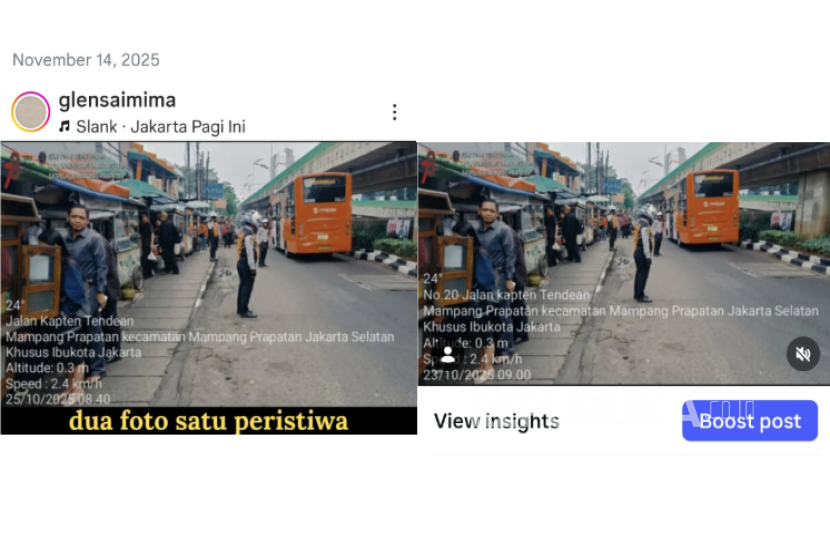The width and height of the screenshot is (830, 556).
Task: Open the glensaimima profile picture
Action: pos(31,111)
